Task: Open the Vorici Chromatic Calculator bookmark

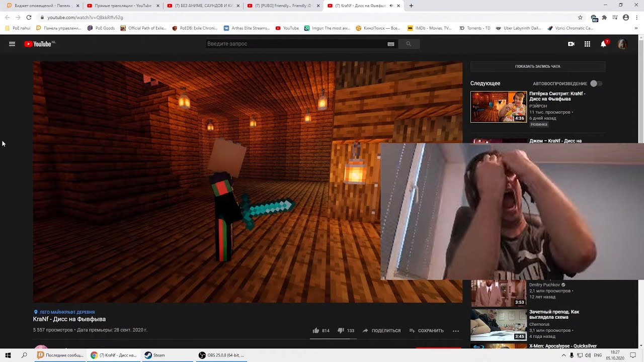Action: [570, 28]
